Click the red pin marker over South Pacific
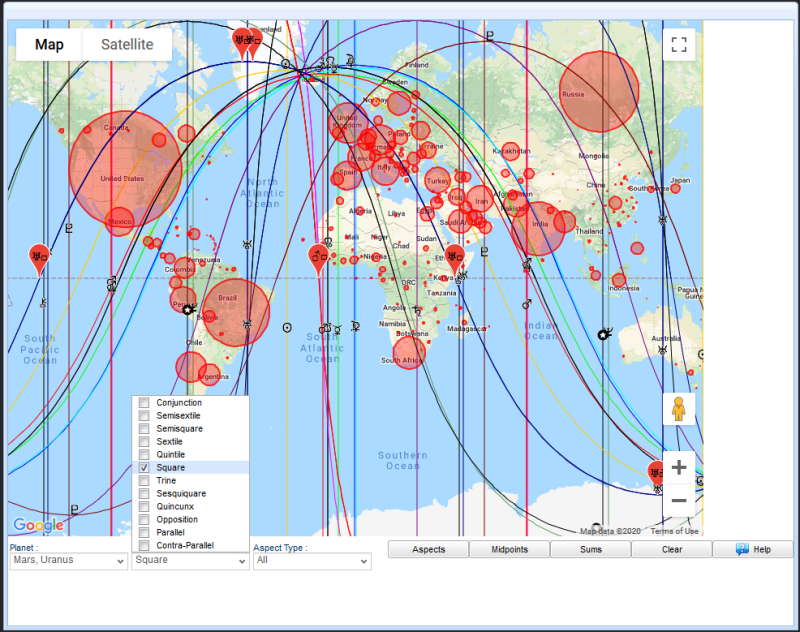 coord(39,257)
